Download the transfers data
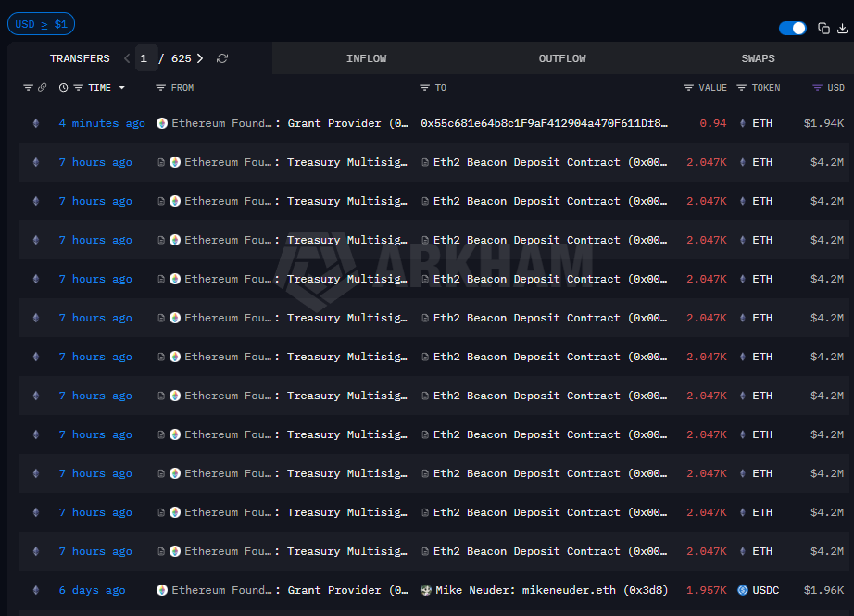The image size is (854, 616). [842, 29]
